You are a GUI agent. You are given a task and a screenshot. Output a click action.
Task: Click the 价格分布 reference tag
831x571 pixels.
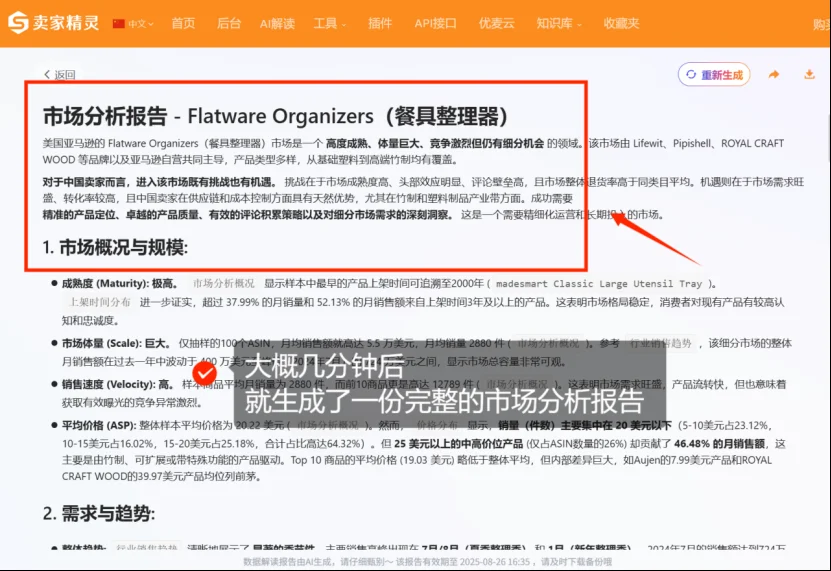[437, 425]
